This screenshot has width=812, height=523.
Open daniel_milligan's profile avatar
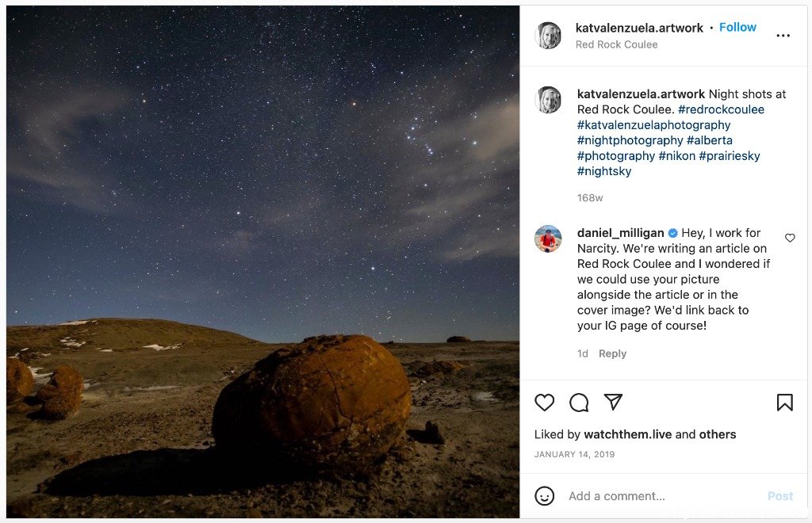click(548, 239)
